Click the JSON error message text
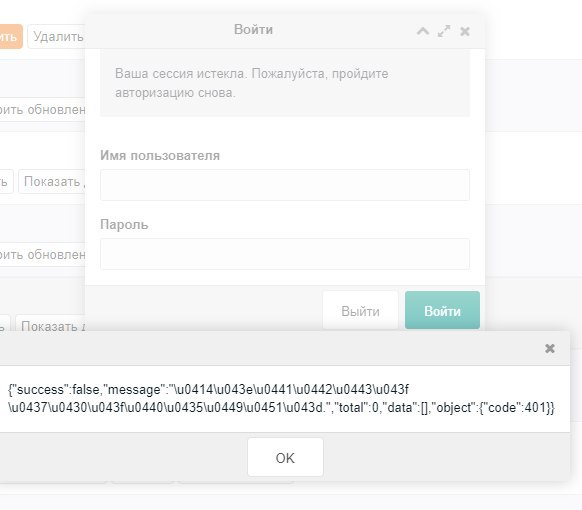Image resolution: width=582 pixels, height=510 pixels. click(x=281, y=398)
